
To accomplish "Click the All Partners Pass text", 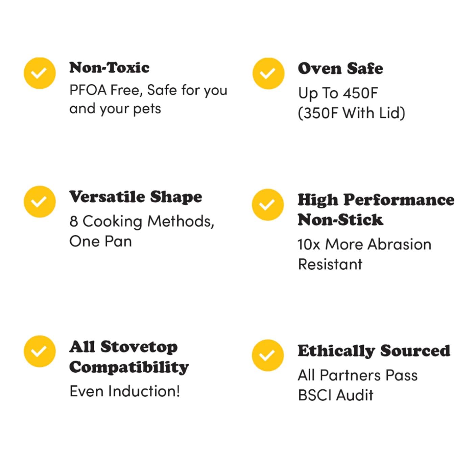I will [357, 375].
